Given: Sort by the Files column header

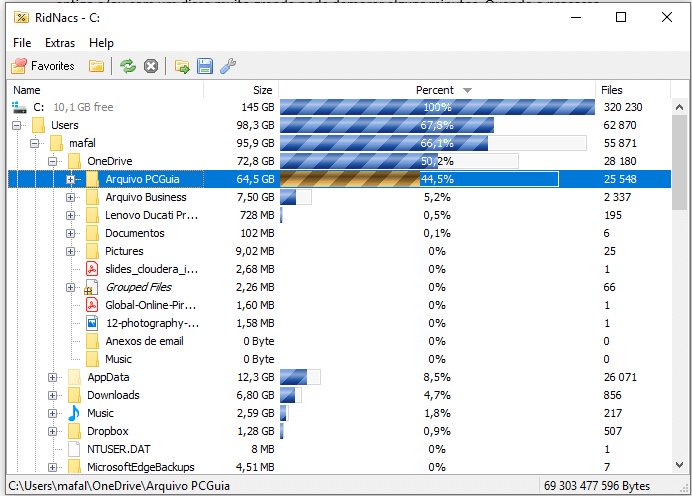Looking at the screenshot, I should [633, 90].
